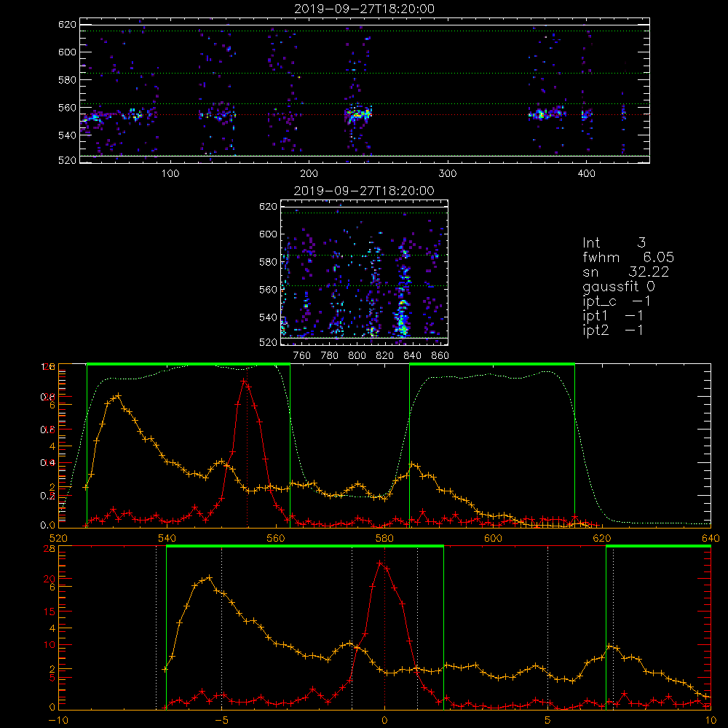This screenshot has height=728, width=728.
Task: Click the red curve peak in third plot
Action: (x=244, y=381)
